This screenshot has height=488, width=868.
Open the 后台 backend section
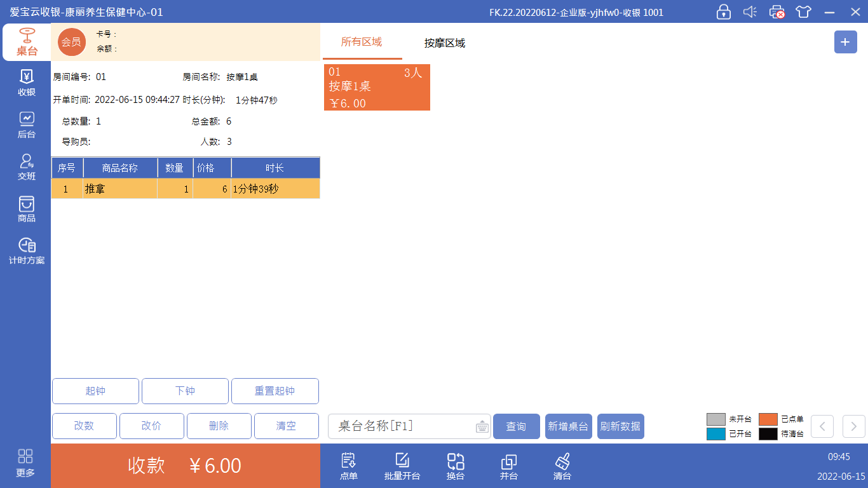(x=27, y=125)
